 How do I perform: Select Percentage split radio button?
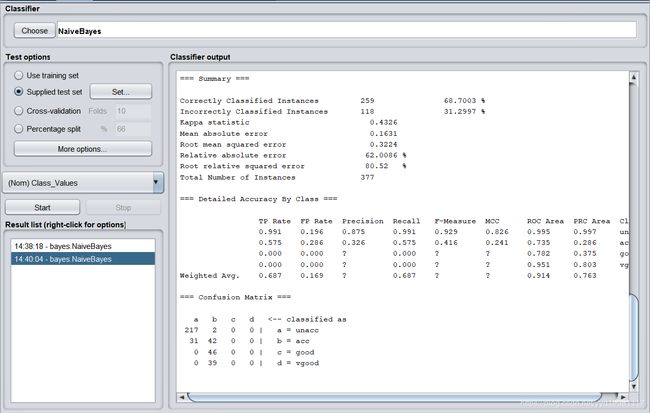point(19,129)
